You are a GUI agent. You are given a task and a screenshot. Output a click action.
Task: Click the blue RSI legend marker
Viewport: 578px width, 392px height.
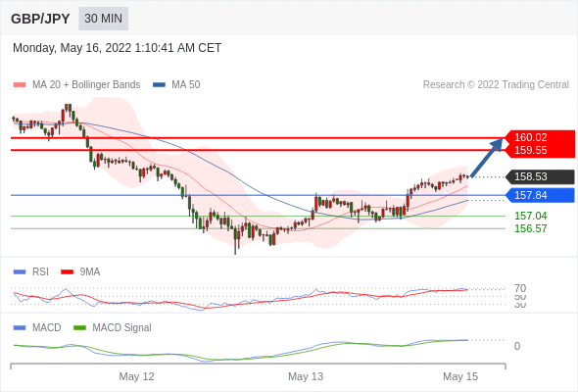20,272
